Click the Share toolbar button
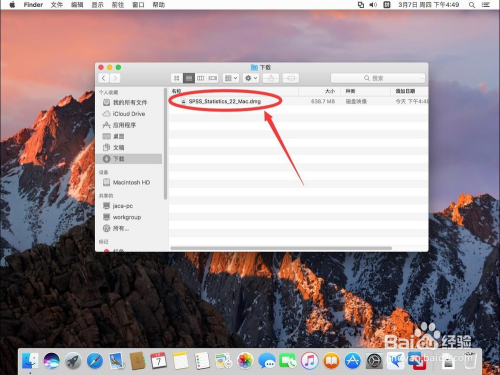This screenshot has width=500, height=375. point(271,78)
